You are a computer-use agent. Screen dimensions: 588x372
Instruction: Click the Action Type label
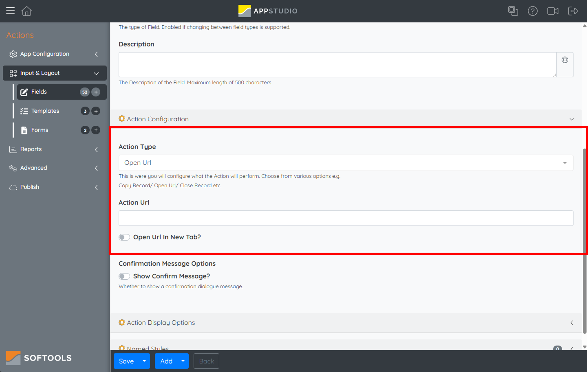tap(137, 147)
